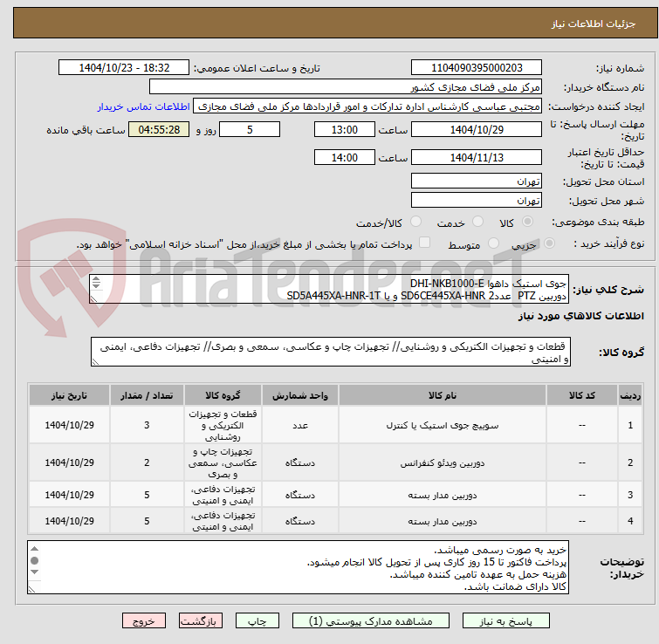Screen dimensions: 659x644
Task: Select the خدمت radio button
Action: [477, 222]
